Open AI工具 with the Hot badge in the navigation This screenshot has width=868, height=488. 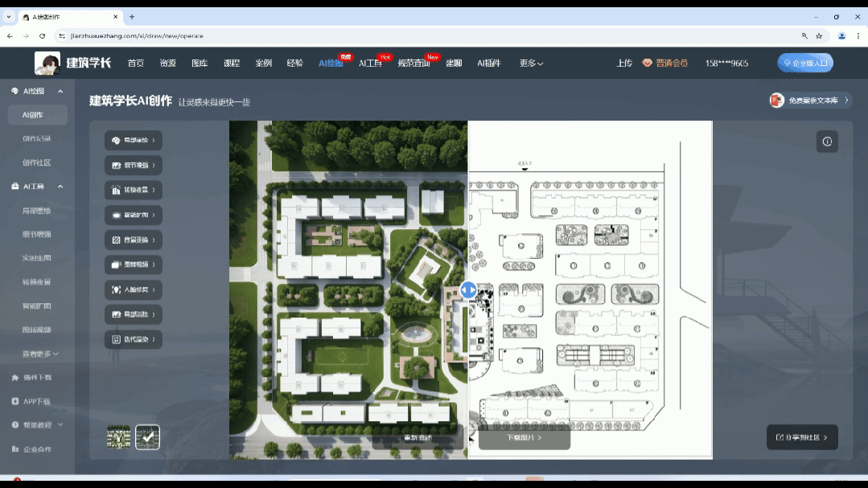coord(370,63)
